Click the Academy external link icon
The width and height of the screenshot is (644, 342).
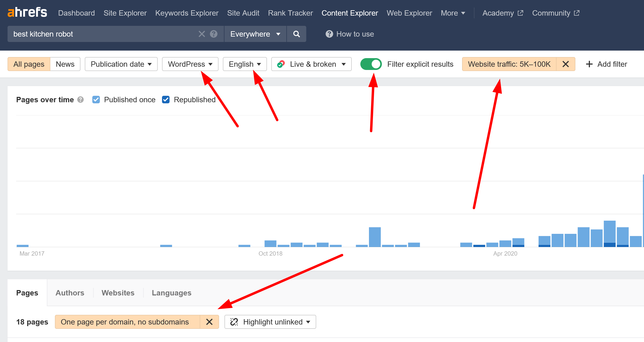[520, 13]
